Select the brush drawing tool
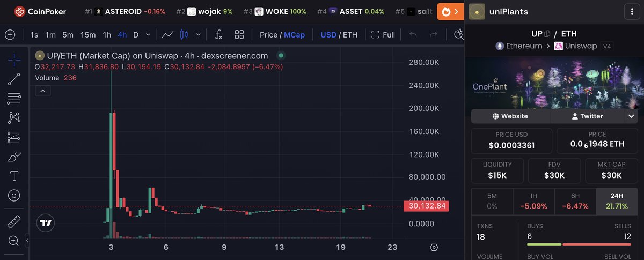The image size is (644, 260). [x=14, y=157]
